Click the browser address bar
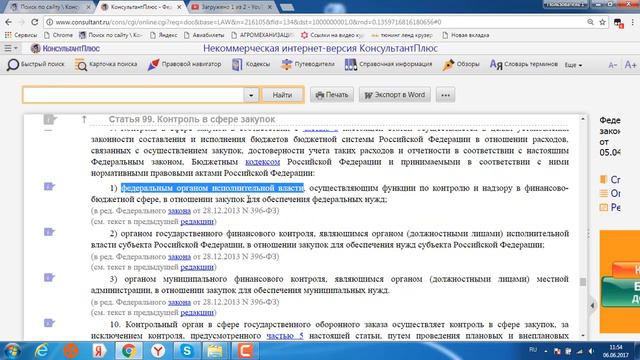 point(318,22)
